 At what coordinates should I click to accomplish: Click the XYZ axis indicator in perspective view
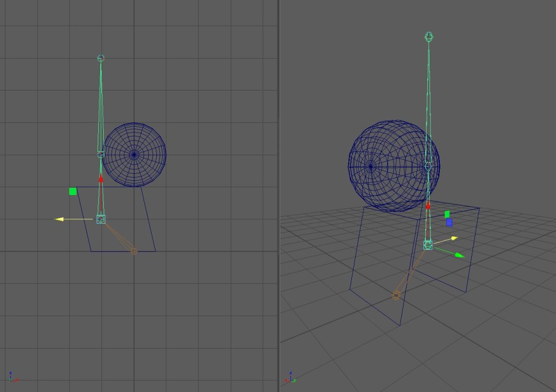pyautogui.click(x=290, y=377)
